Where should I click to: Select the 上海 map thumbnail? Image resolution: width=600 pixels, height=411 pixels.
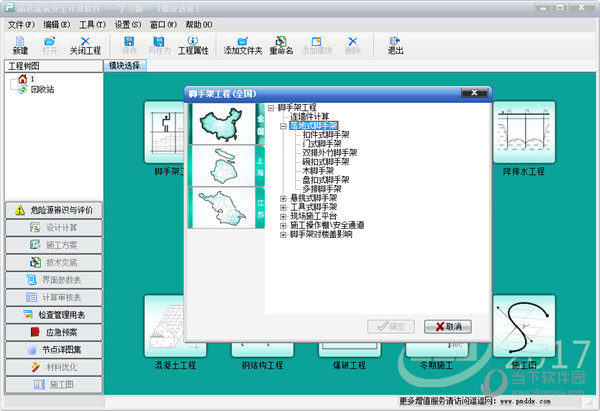[226, 166]
